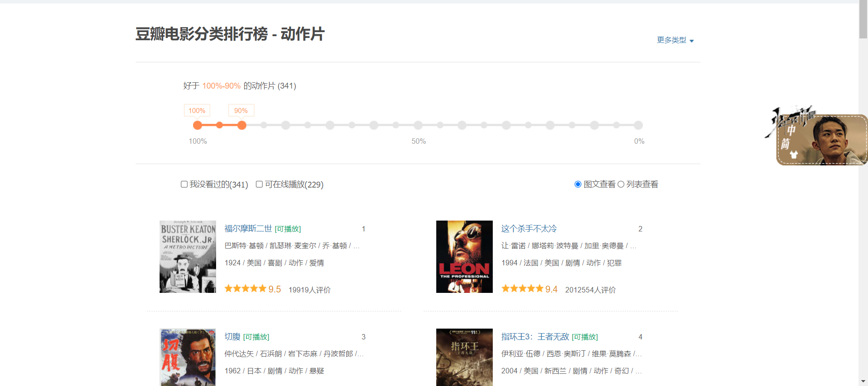Click 1962 / 日本 / 剧情 / 动作 / 悬疑 text
The image size is (868, 386).
click(x=274, y=371)
